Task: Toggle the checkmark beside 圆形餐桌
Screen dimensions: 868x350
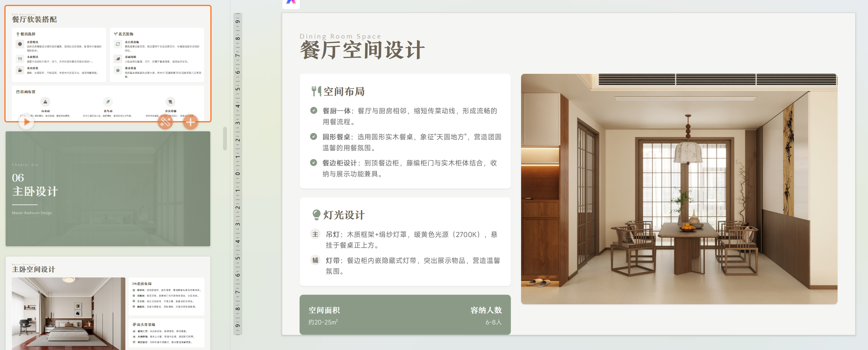Action: coord(314,136)
